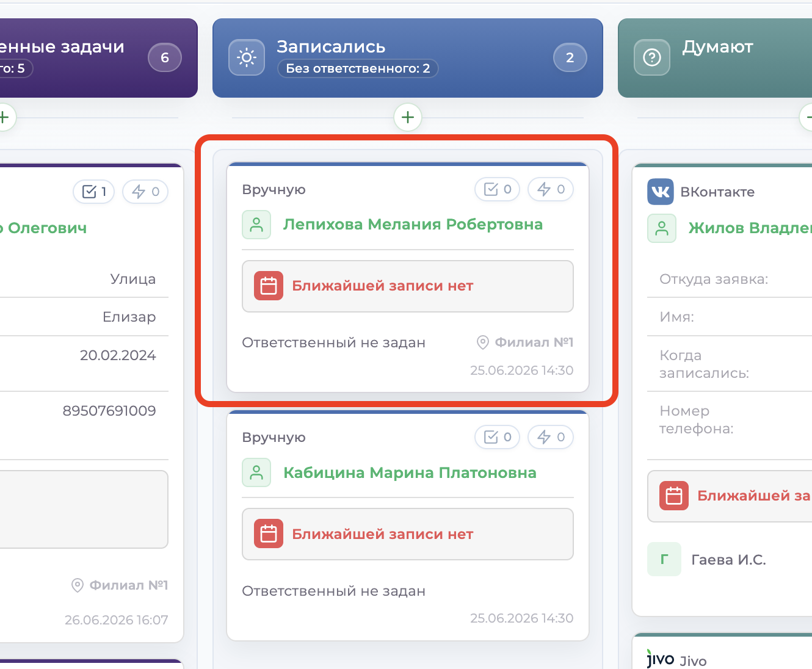Click the location pin on the 26.06.2026 card

pyautogui.click(x=78, y=585)
